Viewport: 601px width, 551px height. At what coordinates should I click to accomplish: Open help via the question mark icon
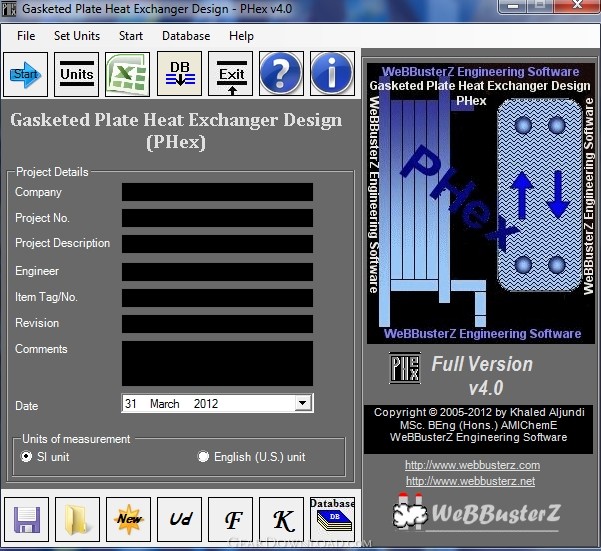pyautogui.click(x=281, y=74)
